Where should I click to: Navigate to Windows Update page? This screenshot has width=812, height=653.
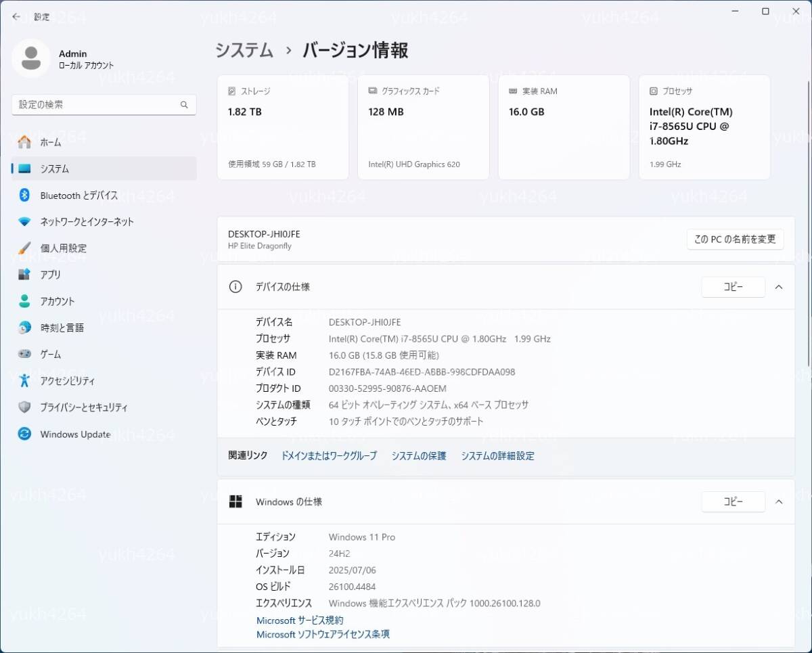click(104, 434)
